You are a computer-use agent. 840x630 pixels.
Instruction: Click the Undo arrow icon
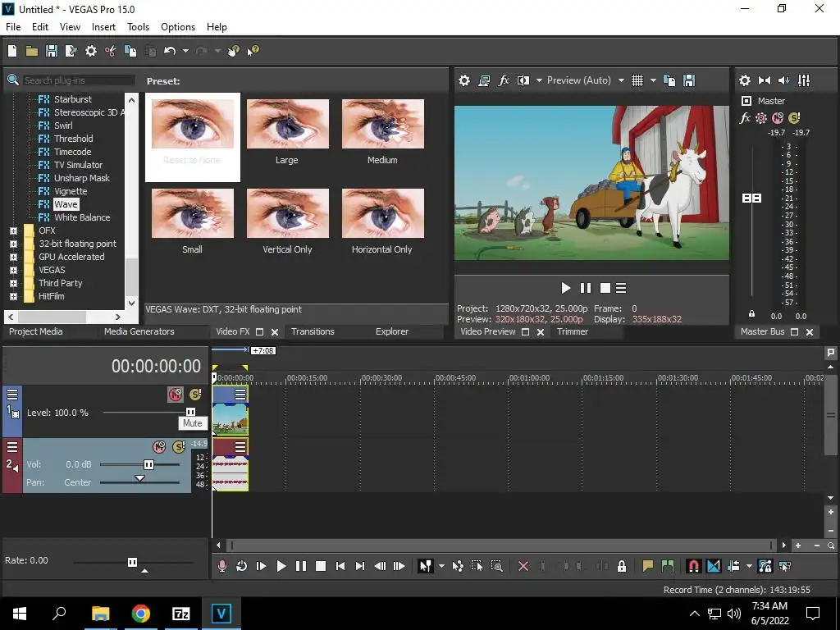pyautogui.click(x=170, y=51)
